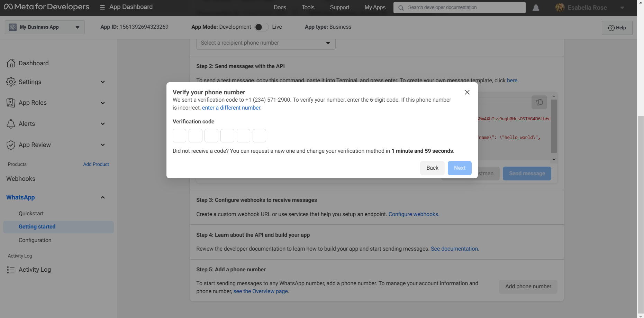Screen dimensions: 644x318
Task: Go to Quickstart under WhatsApp
Action: pyautogui.click(x=31, y=214)
